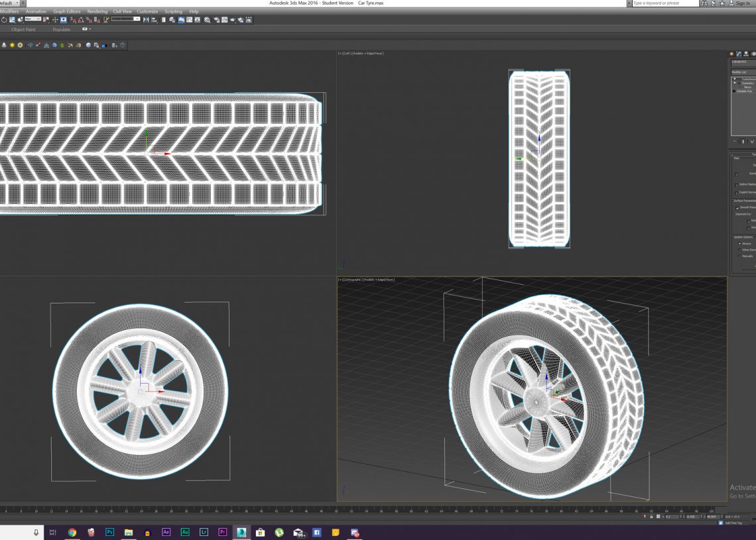
Task: Select the Move transform tool
Action: click(55, 20)
